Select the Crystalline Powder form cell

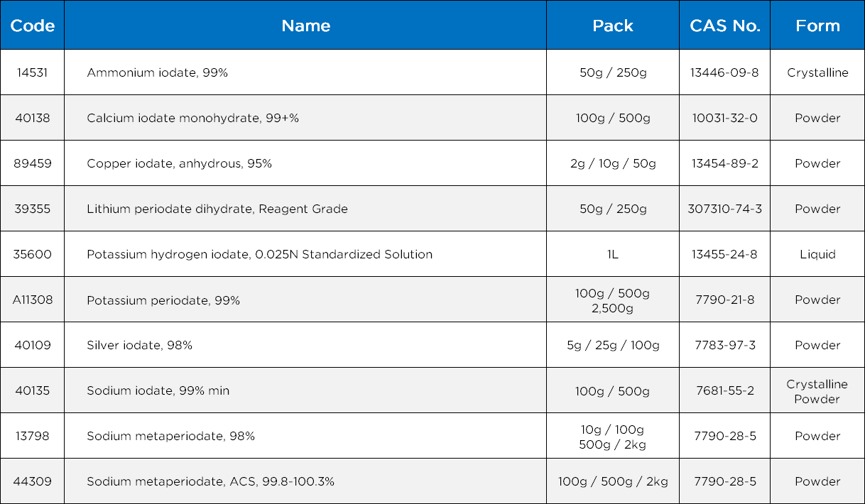[x=817, y=391]
